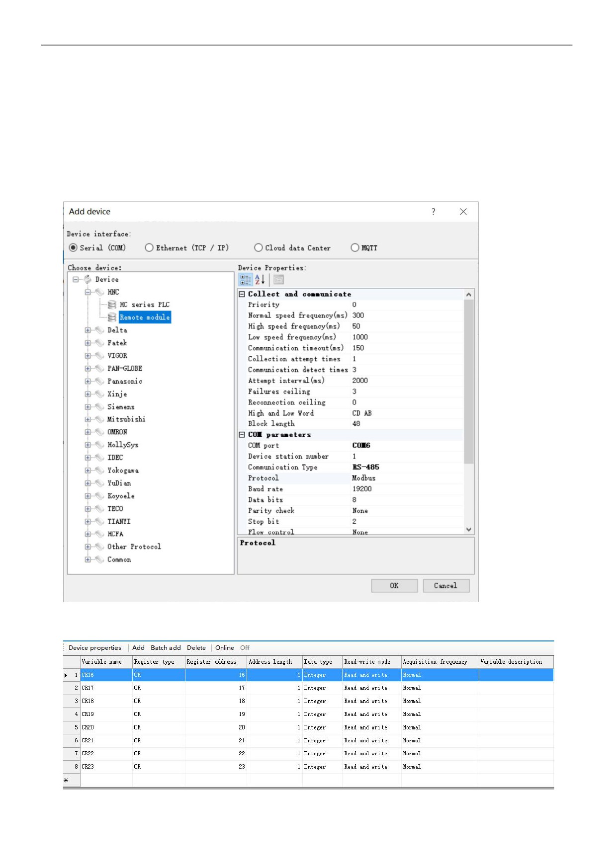
Task: Click Delete in the variable toolbar
Action: coord(196,648)
